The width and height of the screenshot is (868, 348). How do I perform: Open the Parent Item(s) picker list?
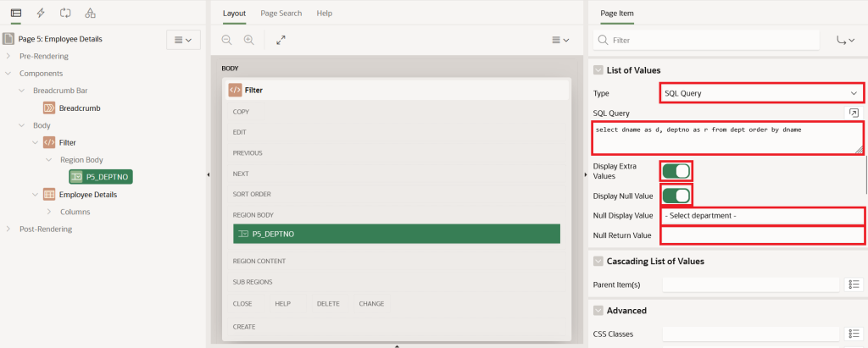[x=854, y=284]
